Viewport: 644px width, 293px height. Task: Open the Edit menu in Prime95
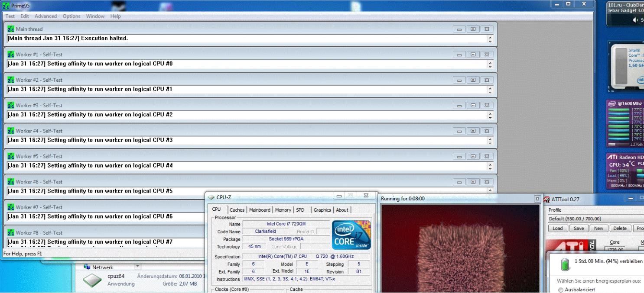(25, 16)
